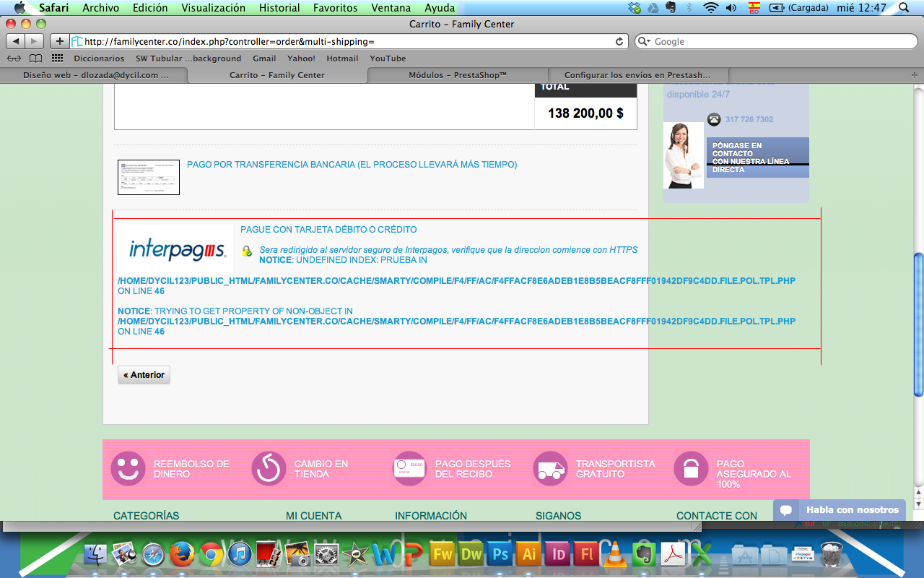The width and height of the screenshot is (924, 578).
Task: Launch Google Chrome from the Dock
Action: 212,554
